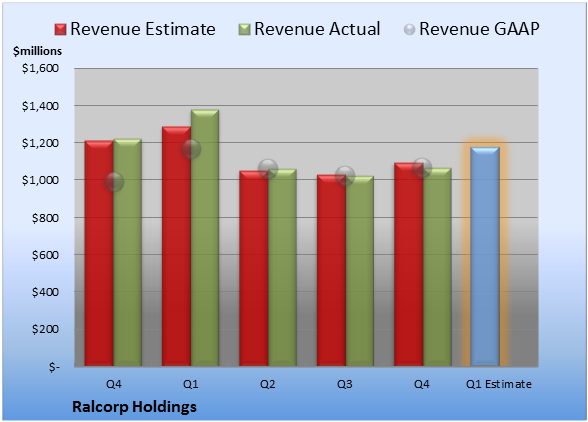Select the 'Revenue GAAP' legend label

coord(479,29)
